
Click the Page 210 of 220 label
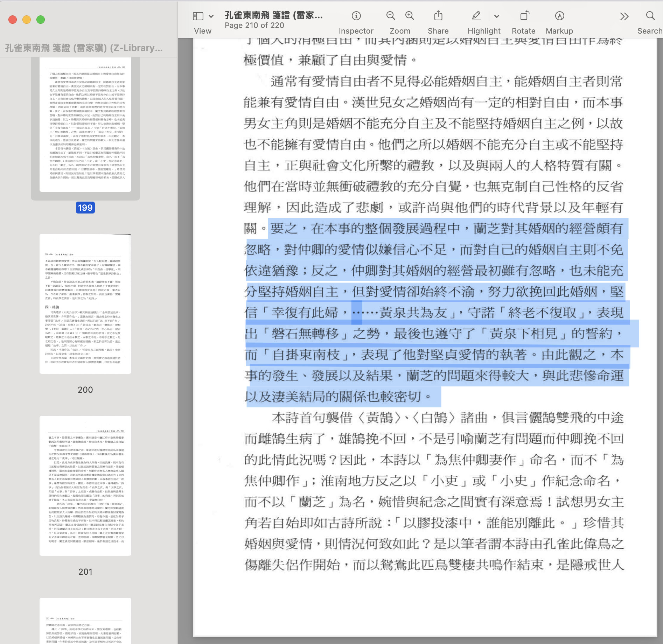(x=254, y=25)
